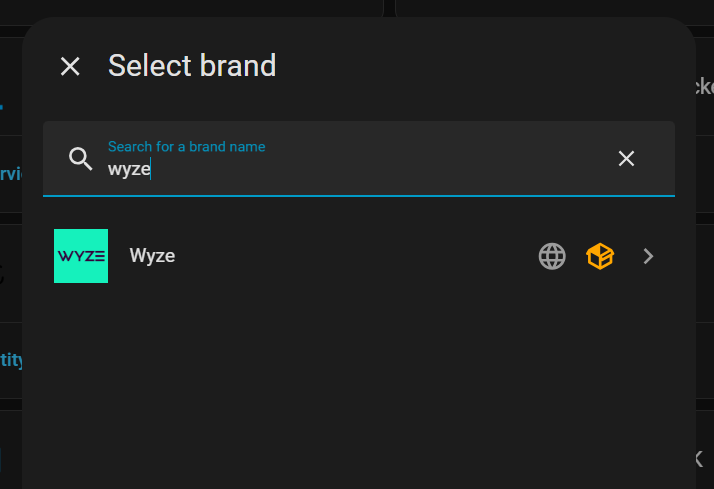Click the teal Wyze brand logo
The image size is (714, 489).
[81, 256]
